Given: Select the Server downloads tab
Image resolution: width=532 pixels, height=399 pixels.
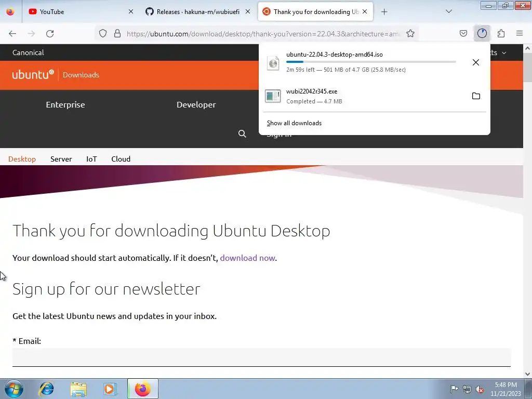Looking at the screenshot, I should point(61,159).
